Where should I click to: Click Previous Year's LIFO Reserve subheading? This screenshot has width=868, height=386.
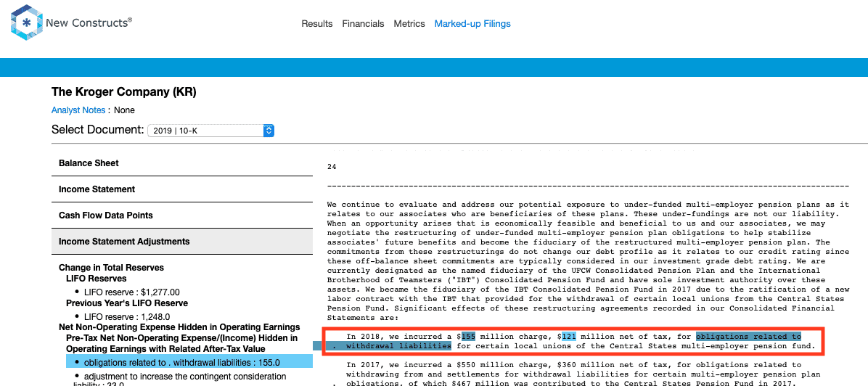click(x=127, y=303)
